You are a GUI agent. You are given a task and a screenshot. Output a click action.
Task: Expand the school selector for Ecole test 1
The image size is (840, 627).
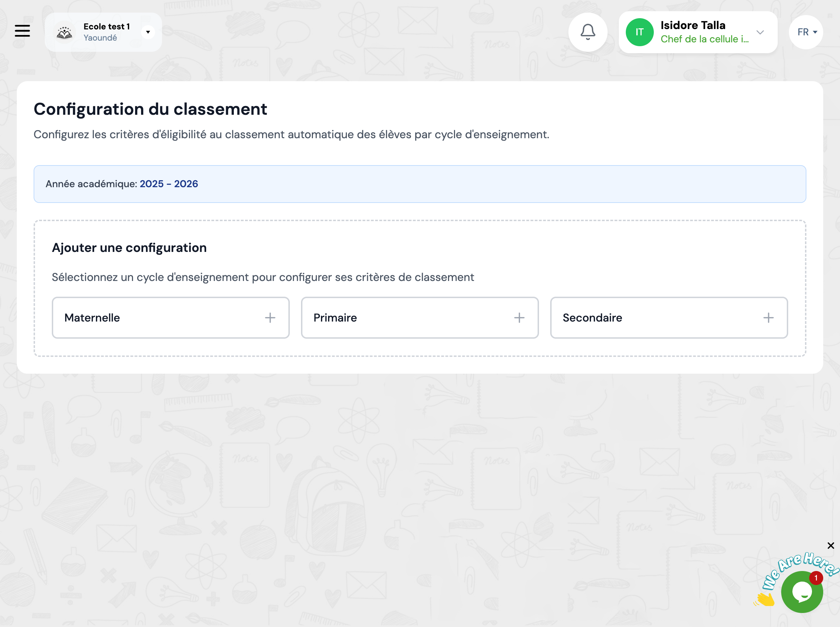pos(148,32)
